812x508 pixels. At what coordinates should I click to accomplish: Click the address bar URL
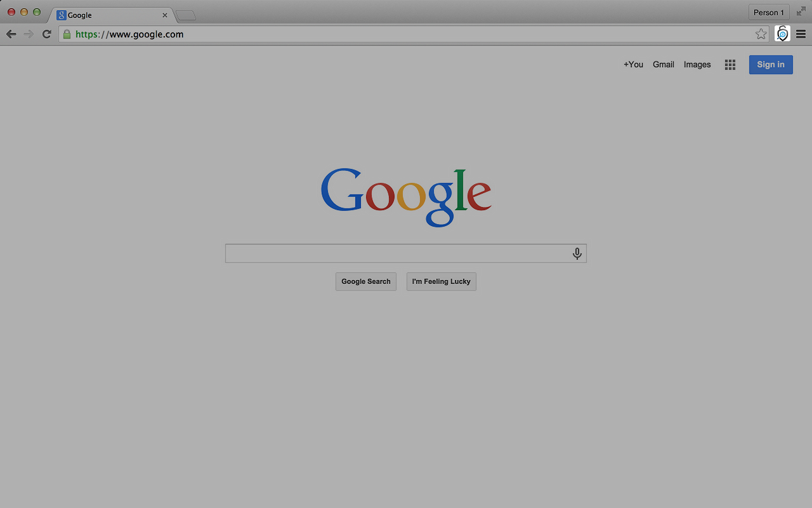point(129,34)
